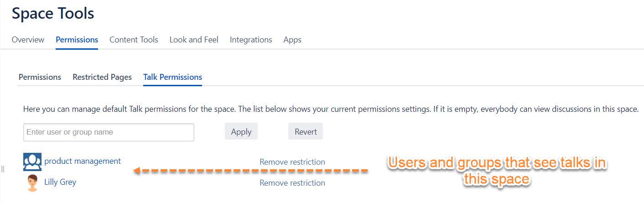Click the sidebar resize handle at left edge
This screenshot has width=644, height=203.
click(3, 169)
